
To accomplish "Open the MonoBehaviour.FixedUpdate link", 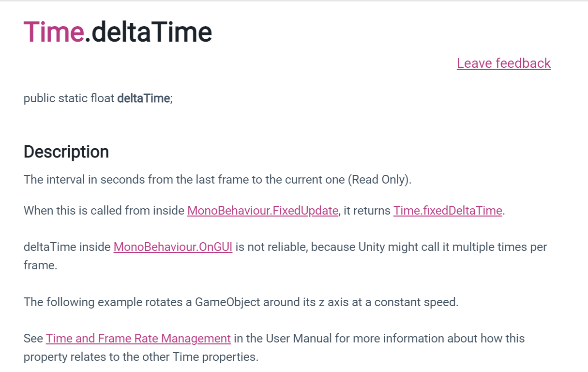I will click(262, 211).
